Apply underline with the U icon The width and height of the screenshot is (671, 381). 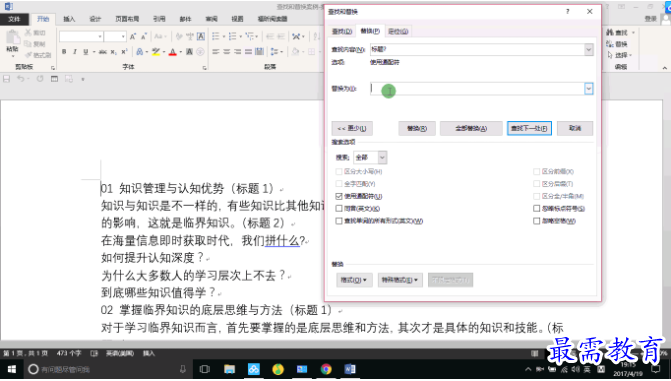[86, 52]
